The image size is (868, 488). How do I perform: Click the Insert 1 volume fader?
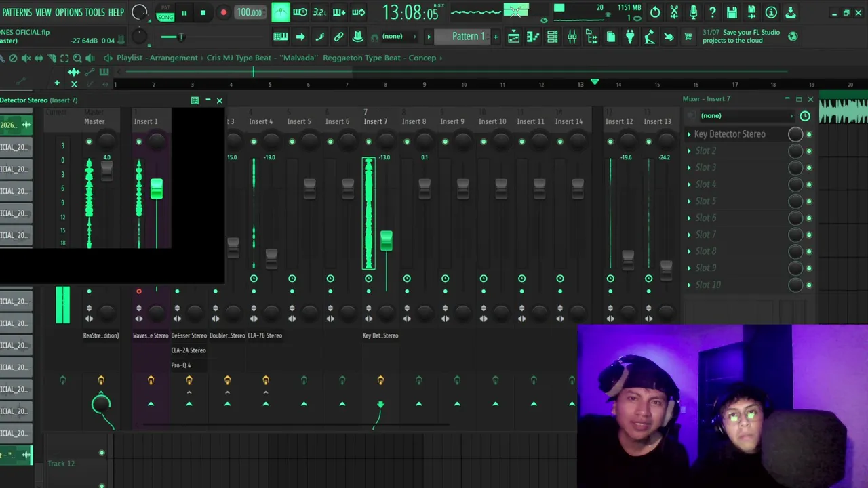(x=157, y=188)
